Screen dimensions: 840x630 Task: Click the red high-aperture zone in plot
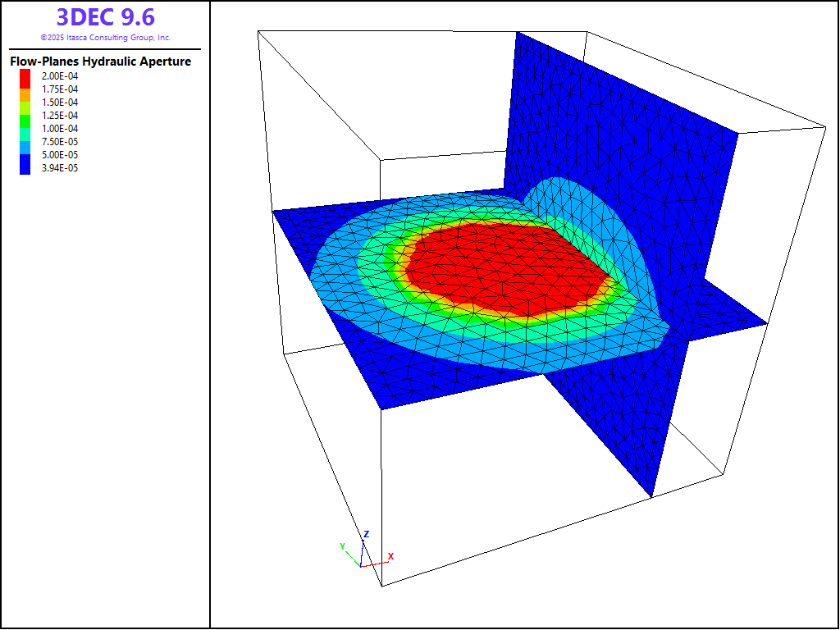click(500, 271)
